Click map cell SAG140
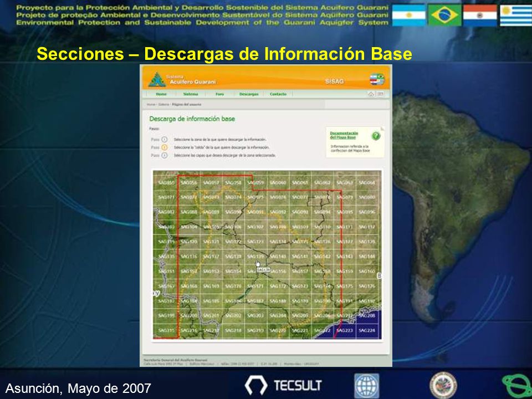Viewport: 532px width, 399px height. click(x=278, y=257)
